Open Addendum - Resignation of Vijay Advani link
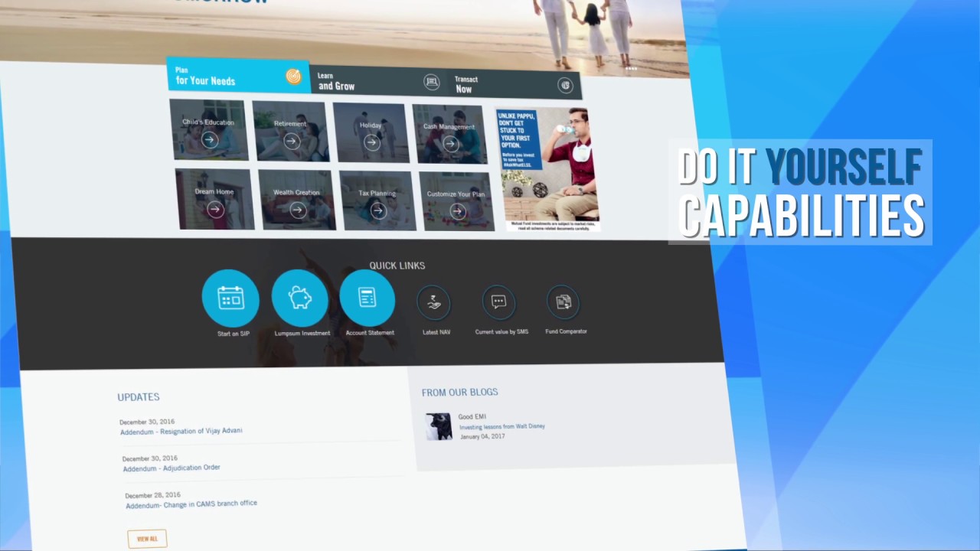This screenshot has width=980, height=551. (x=181, y=432)
